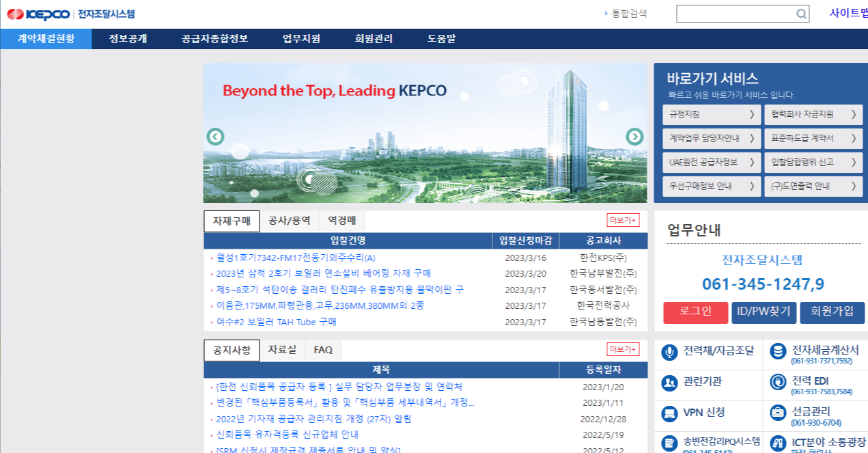Click the phone number 061-345-1247,9

[763, 284]
